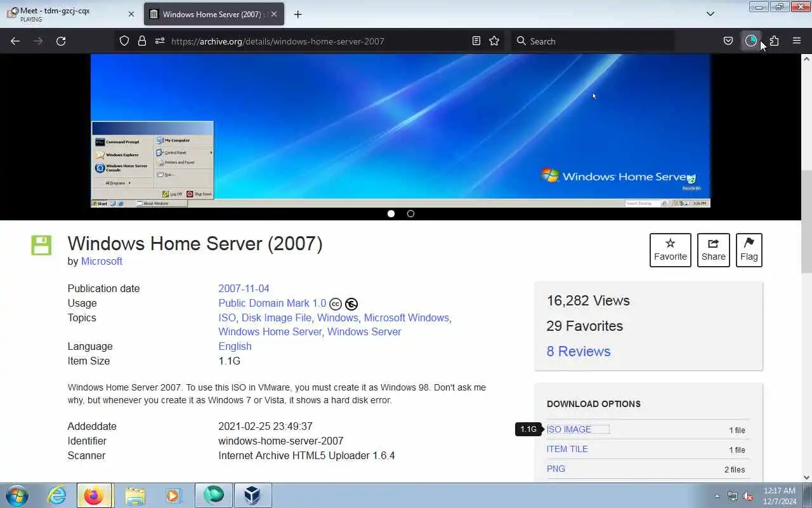The height and width of the screenshot is (508, 812).
Task: Open Firefox from the taskbar
Action: pos(94,495)
